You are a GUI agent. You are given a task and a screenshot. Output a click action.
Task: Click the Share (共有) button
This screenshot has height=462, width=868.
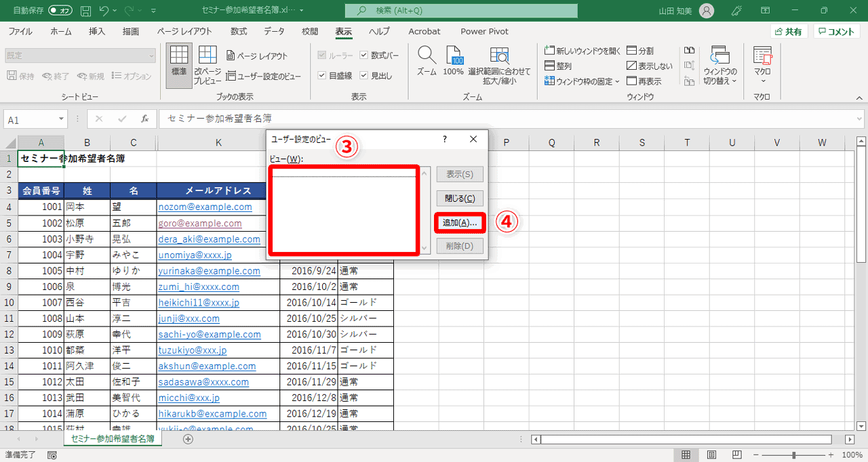tap(789, 32)
